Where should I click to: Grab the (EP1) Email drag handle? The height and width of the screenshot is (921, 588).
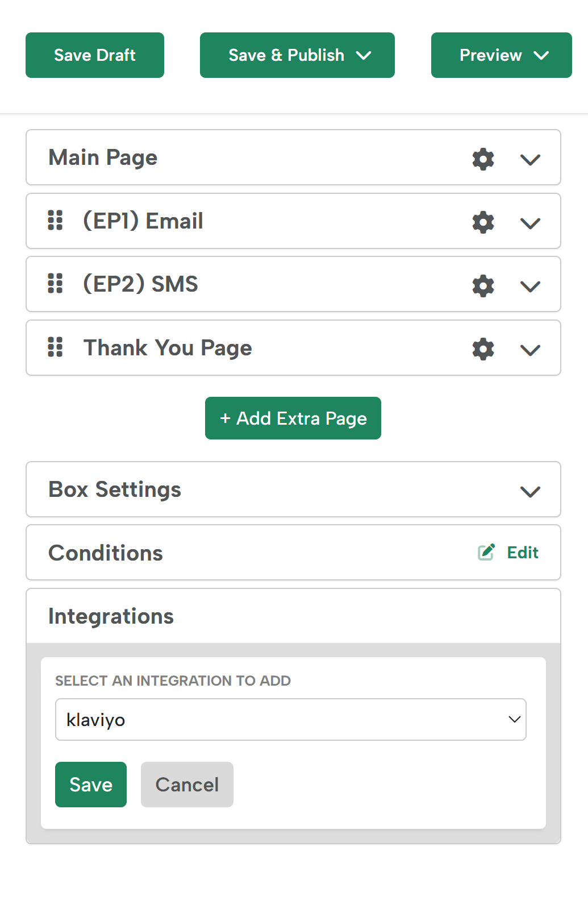tap(55, 220)
